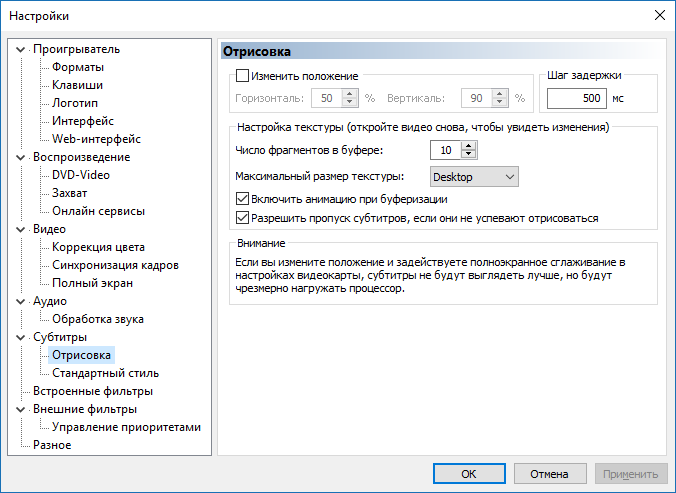Open Максимальный размер текстуры dropdown
Viewport: 676px width, 493px height.
pos(474,177)
